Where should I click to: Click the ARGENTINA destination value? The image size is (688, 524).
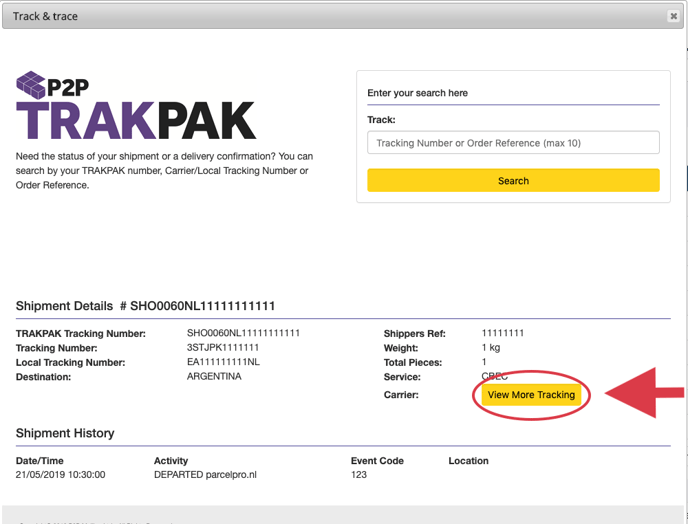tap(214, 377)
